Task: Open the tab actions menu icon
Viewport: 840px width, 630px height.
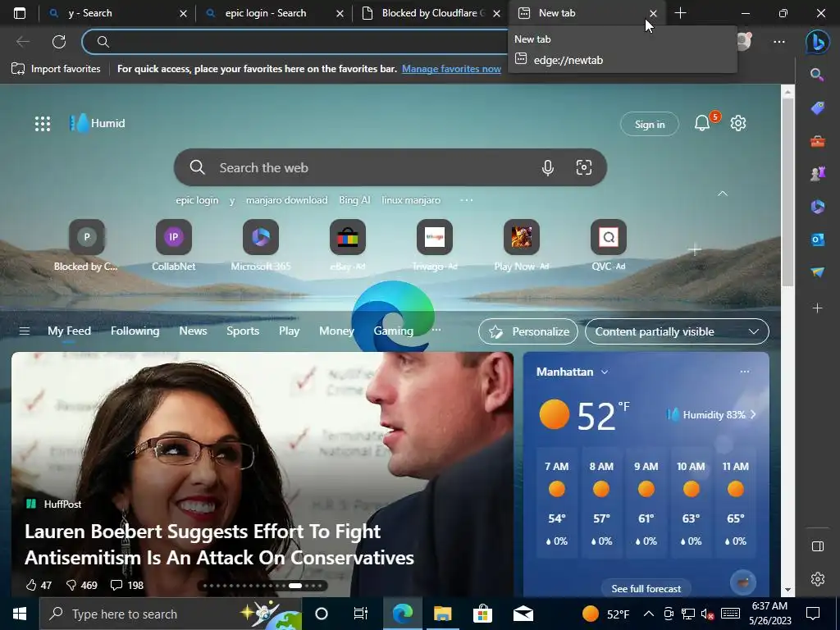Action: 20,13
